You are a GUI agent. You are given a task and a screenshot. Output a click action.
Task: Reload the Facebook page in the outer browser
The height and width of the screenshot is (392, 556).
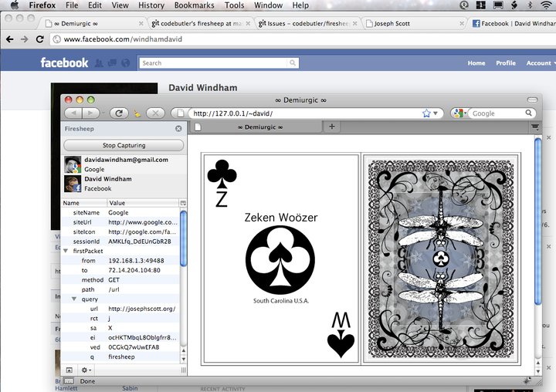[x=39, y=39]
